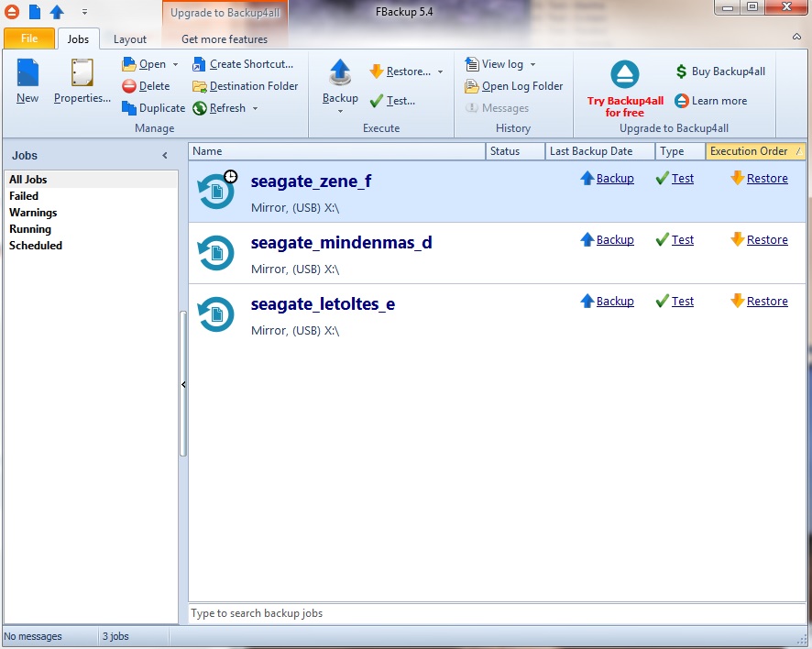Click the backup arrow in quick access toolbar
This screenshot has width=812, height=649.
click(57, 11)
